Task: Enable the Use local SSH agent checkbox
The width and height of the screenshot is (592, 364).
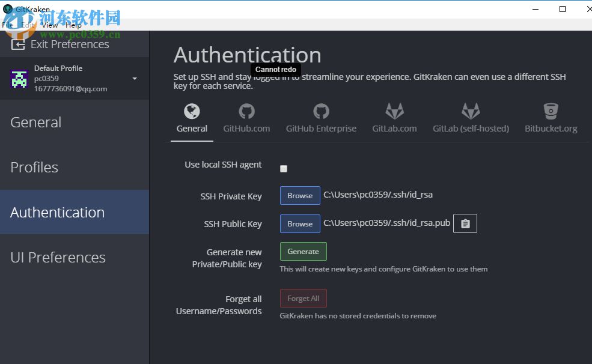Action: click(283, 169)
